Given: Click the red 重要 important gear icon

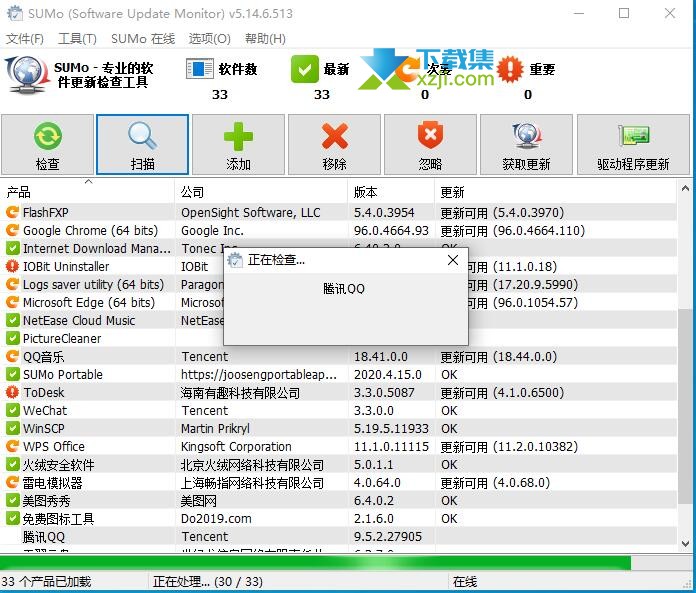Looking at the screenshot, I should tap(510, 70).
